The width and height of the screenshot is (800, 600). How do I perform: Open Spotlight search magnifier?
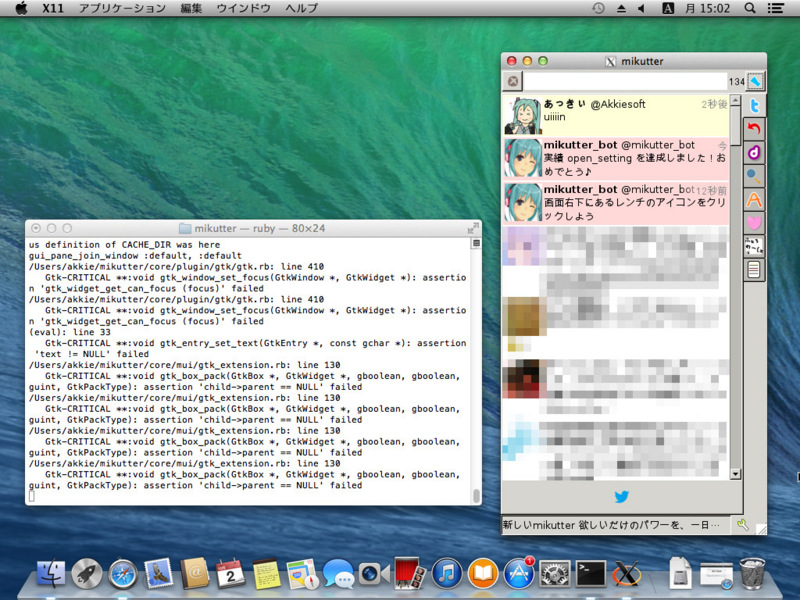point(749,8)
